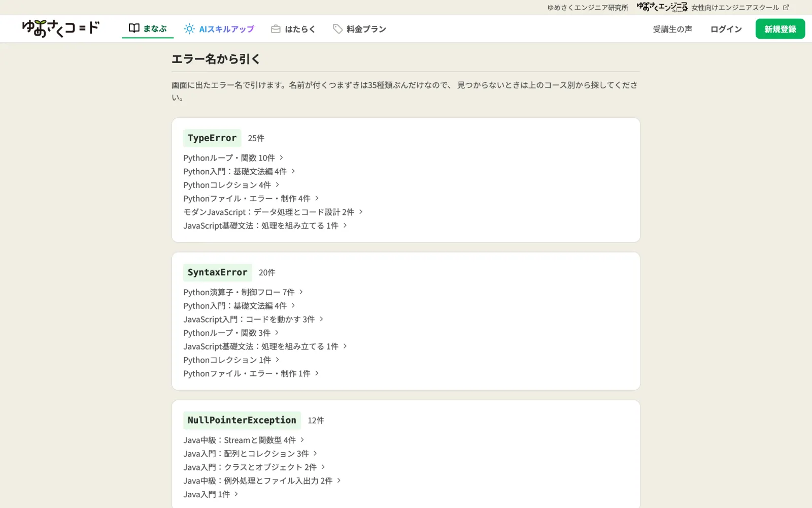Click the SyntaxError label
This screenshot has width=812, height=508.
(x=218, y=272)
